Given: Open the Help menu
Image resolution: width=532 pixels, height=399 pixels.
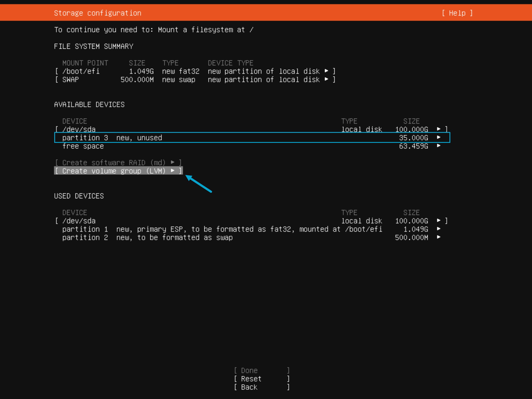Looking at the screenshot, I should 457,13.
